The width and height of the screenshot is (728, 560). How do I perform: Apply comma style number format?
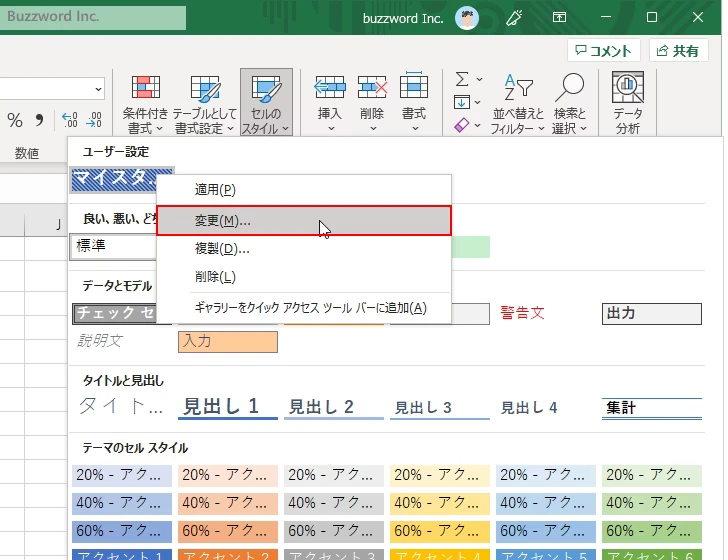pyautogui.click(x=39, y=120)
